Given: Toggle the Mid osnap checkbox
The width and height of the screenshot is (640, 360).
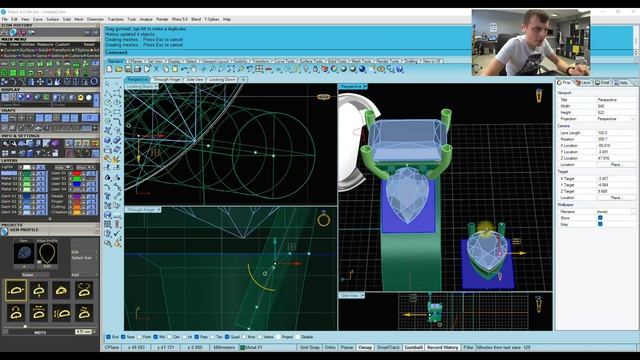Looking at the screenshot, I should 156,337.
